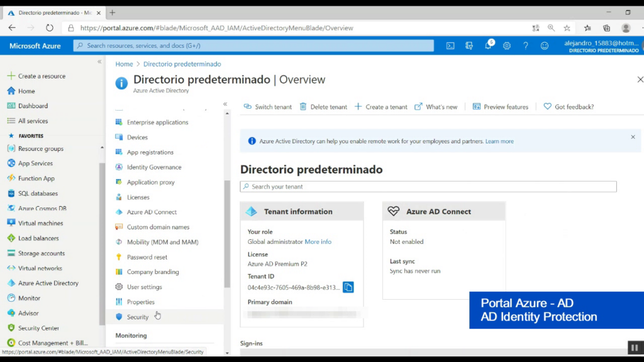The image size is (644, 362).
Task: Open Identity Governance menu item
Action: coord(154,167)
